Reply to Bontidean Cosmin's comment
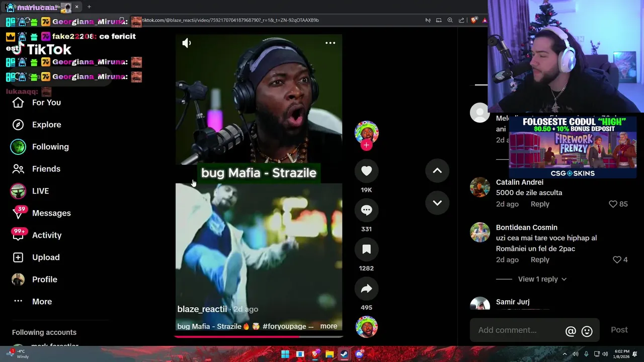 click(x=540, y=260)
